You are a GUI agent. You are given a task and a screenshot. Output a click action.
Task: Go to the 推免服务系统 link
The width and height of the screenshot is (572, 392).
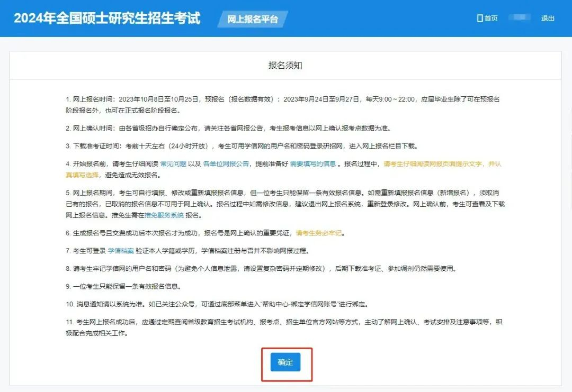[x=164, y=215]
